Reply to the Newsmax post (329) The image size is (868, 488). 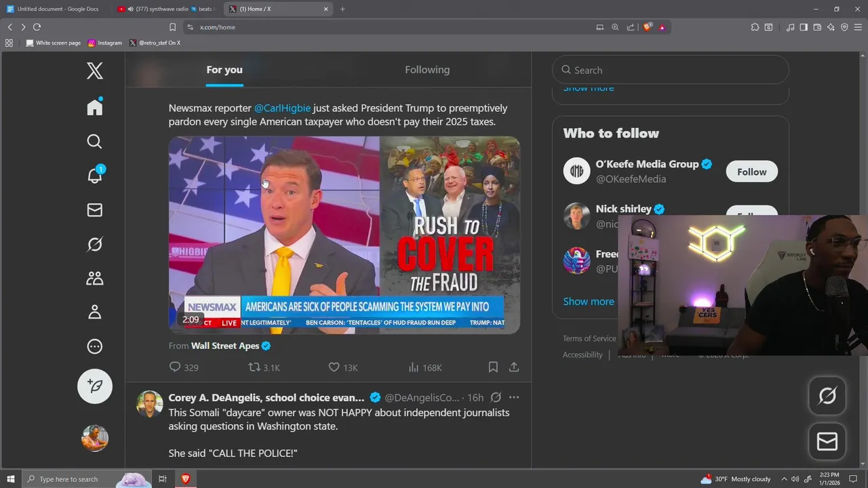(183, 367)
